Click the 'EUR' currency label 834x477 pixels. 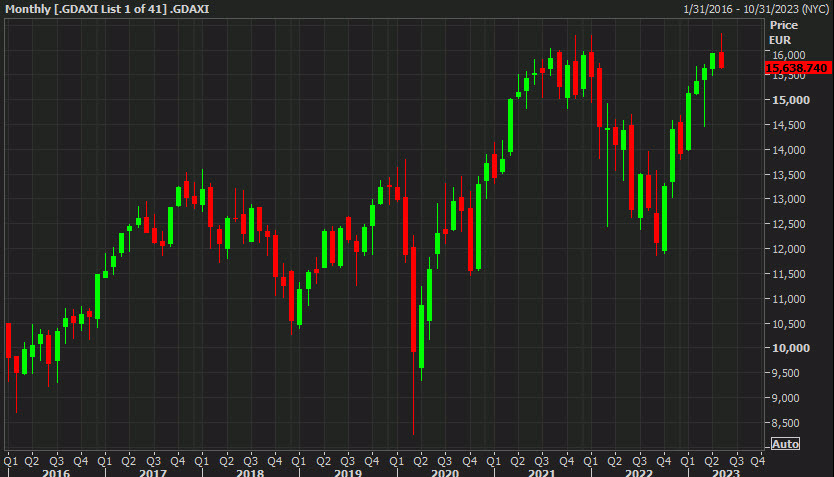pyautogui.click(x=780, y=40)
